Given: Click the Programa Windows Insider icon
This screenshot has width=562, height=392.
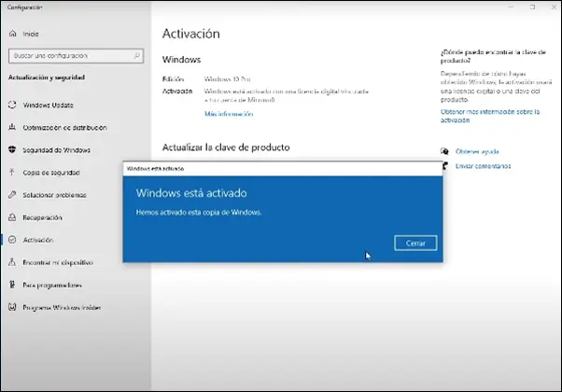Looking at the screenshot, I should [x=12, y=307].
